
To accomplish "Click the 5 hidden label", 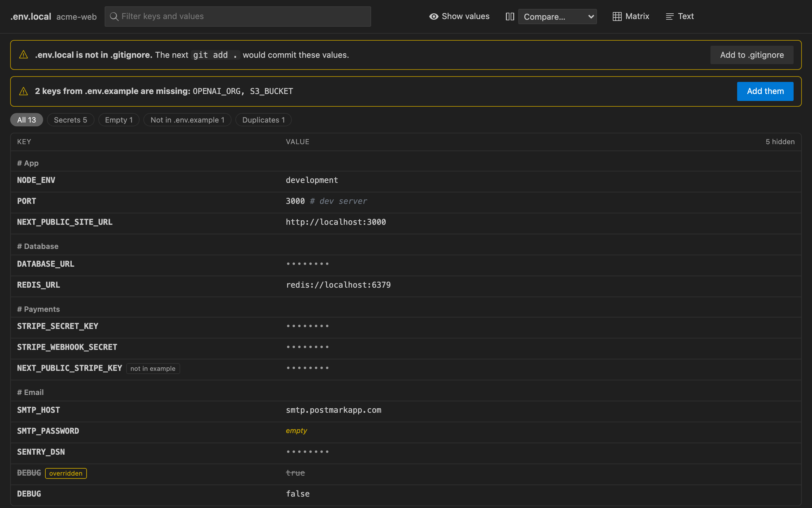I will click(780, 142).
